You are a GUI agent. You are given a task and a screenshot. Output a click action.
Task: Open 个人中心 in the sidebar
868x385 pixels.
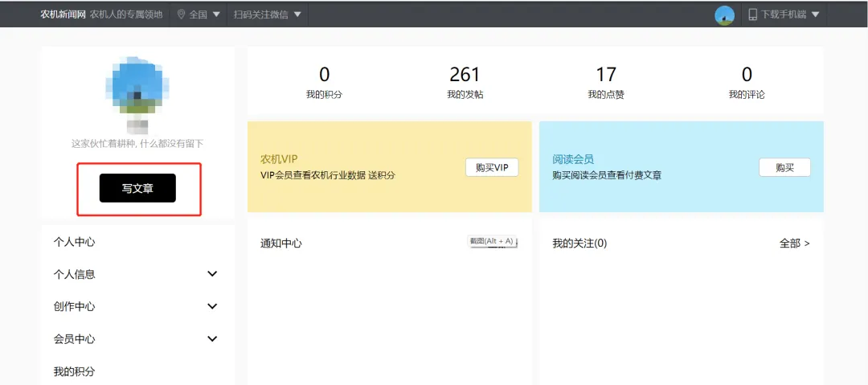pos(74,242)
